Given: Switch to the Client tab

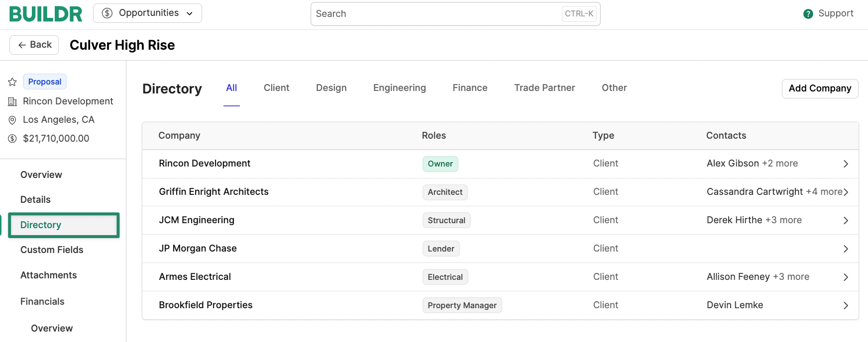Looking at the screenshot, I should [x=276, y=88].
